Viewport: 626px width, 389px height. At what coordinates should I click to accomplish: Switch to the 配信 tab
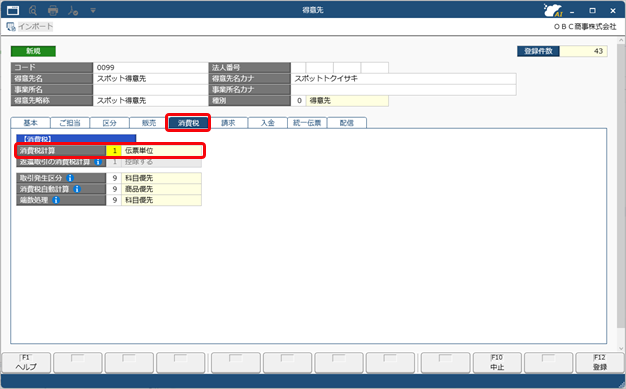coord(347,123)
